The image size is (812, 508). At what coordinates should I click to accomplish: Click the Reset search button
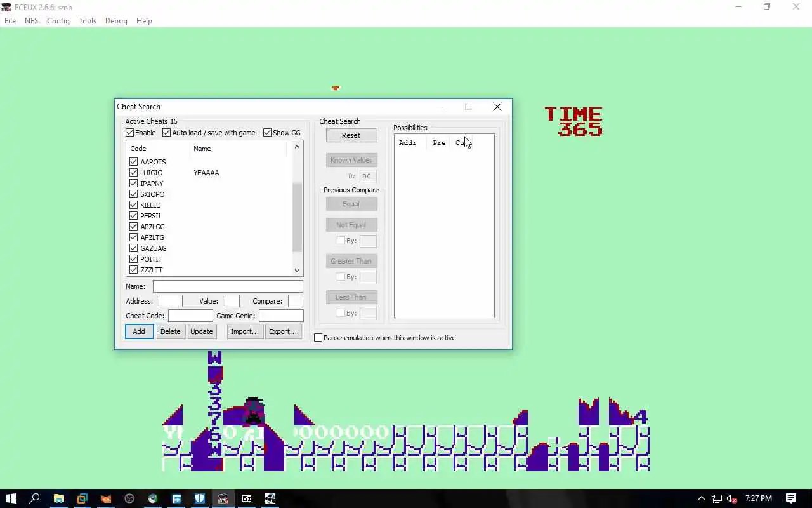pos(351,135)
